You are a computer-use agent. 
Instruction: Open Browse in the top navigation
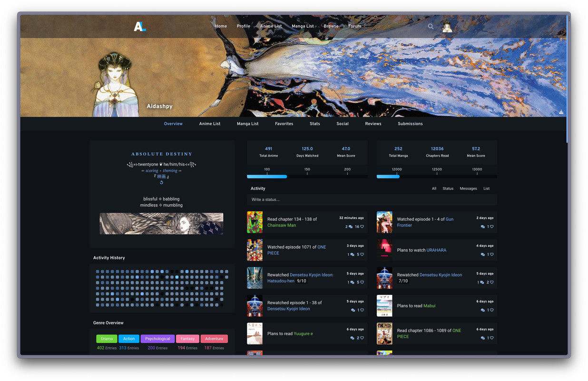tap(331, 26)
